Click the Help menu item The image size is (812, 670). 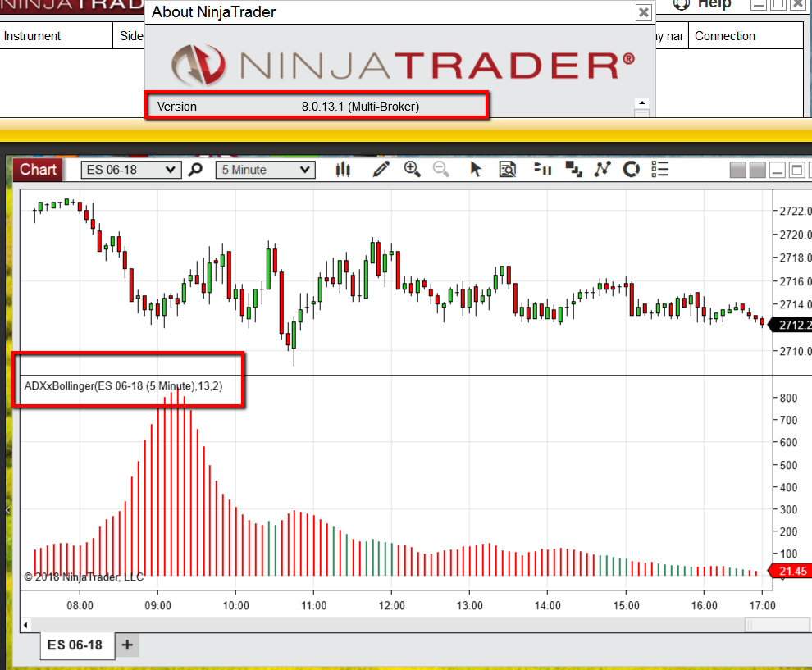coord(702,4)
